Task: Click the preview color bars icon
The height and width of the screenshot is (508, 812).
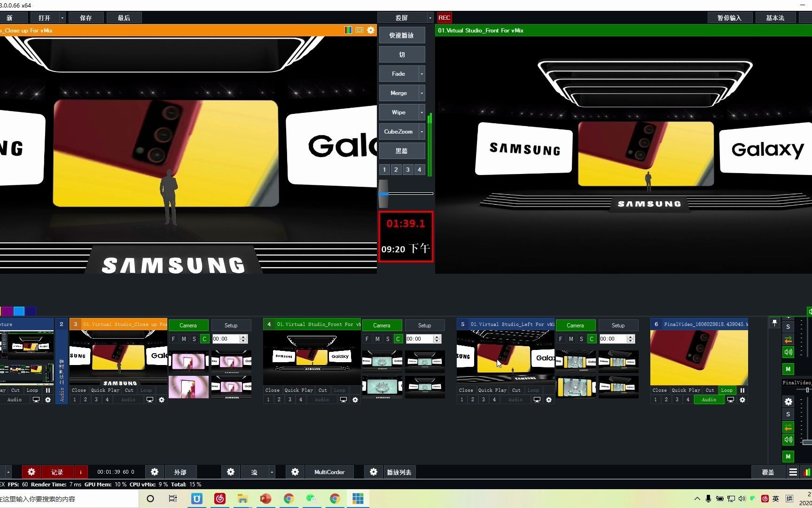Action: pos(348,30)
